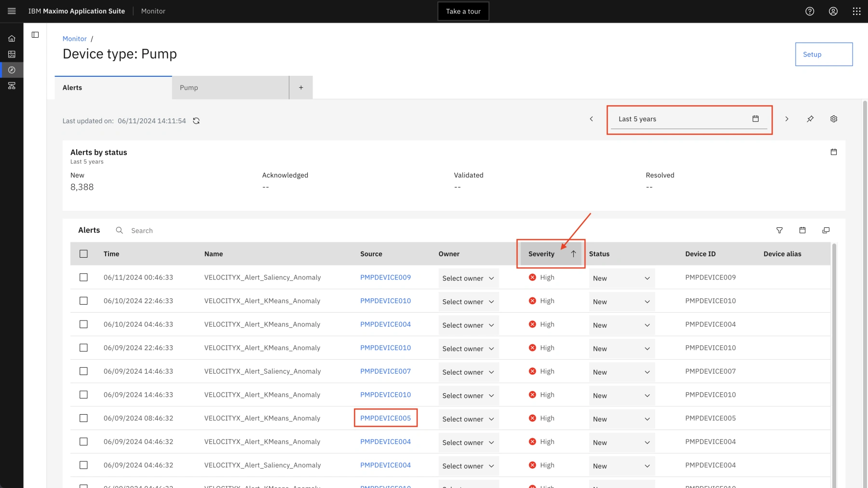
Task: Check the Saliency alert at 06/09/2024 14:46:33
Action: [x=83, y=371]
